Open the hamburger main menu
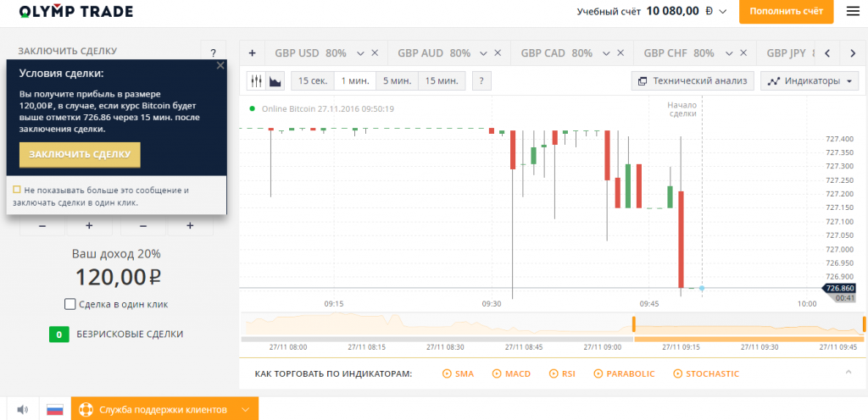868x420 pixels. click(853, 12)
